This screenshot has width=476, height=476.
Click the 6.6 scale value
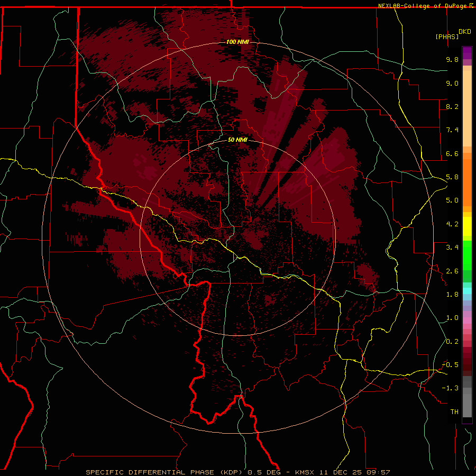click(452, 153)
